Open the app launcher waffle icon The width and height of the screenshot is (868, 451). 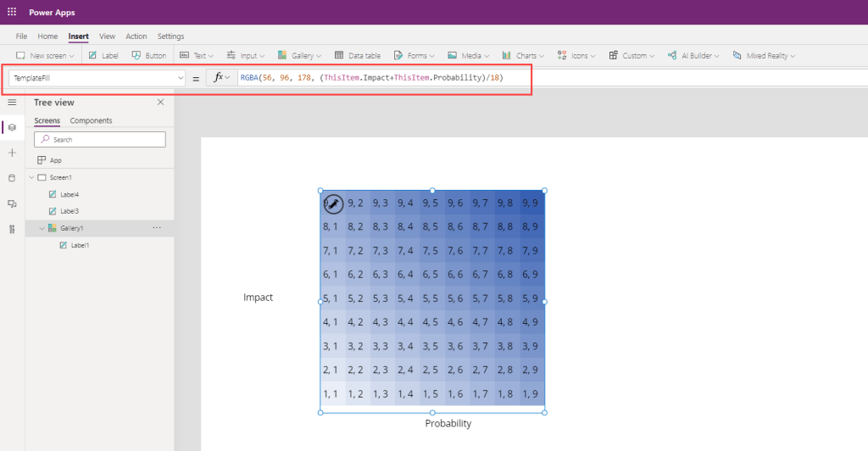[11, 12]
